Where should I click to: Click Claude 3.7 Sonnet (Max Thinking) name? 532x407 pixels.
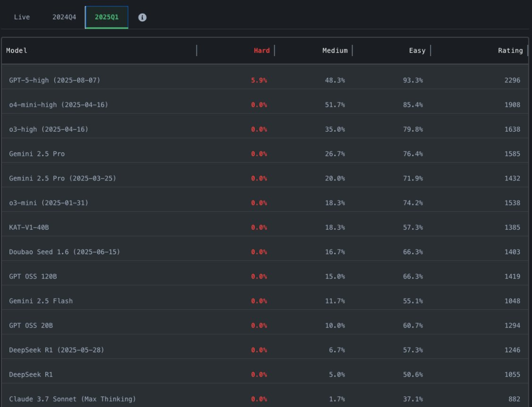point(72,399)
